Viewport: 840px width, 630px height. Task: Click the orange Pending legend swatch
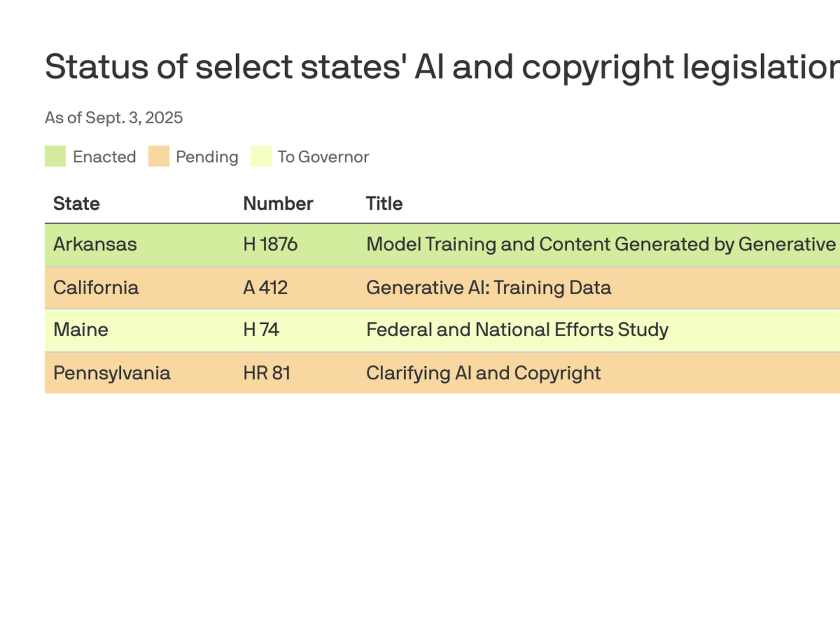click(159, 156)
